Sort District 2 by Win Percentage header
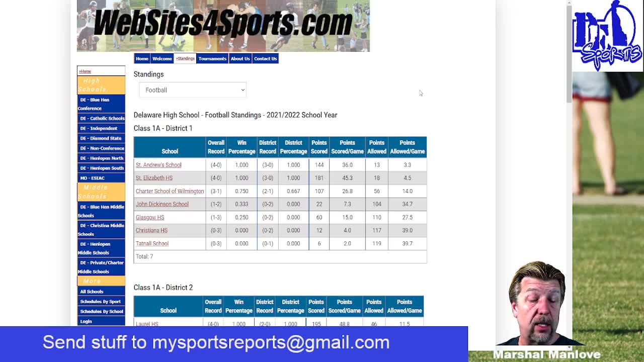The width and height of the screenshot is (644, 362). click(x=238, y=307)
